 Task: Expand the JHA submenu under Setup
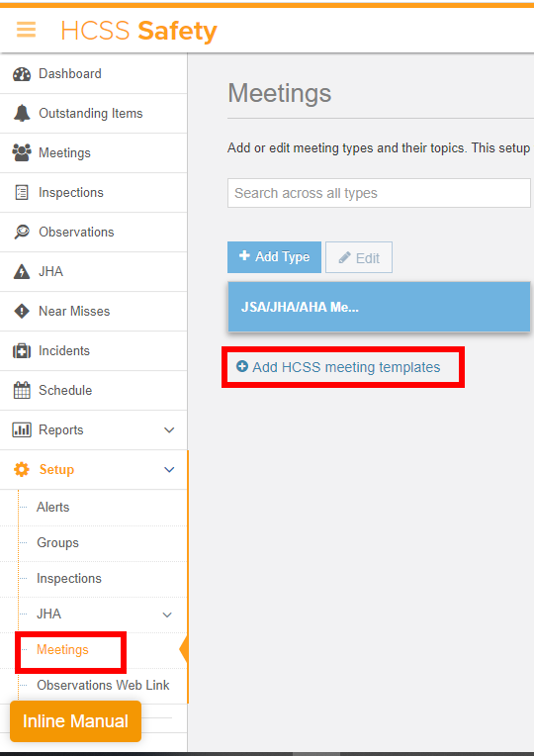[x=167, y=614]
